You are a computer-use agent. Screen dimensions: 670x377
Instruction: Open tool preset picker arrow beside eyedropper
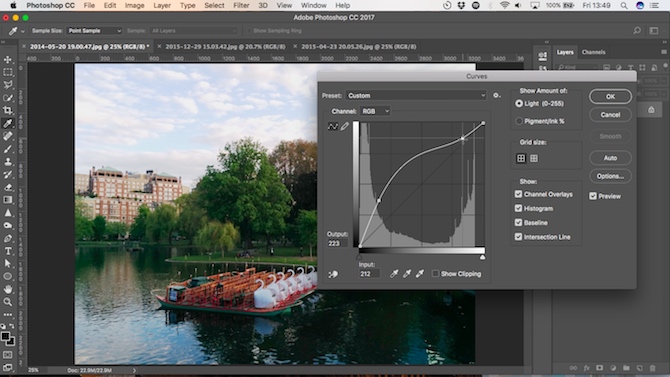(23, 31)
